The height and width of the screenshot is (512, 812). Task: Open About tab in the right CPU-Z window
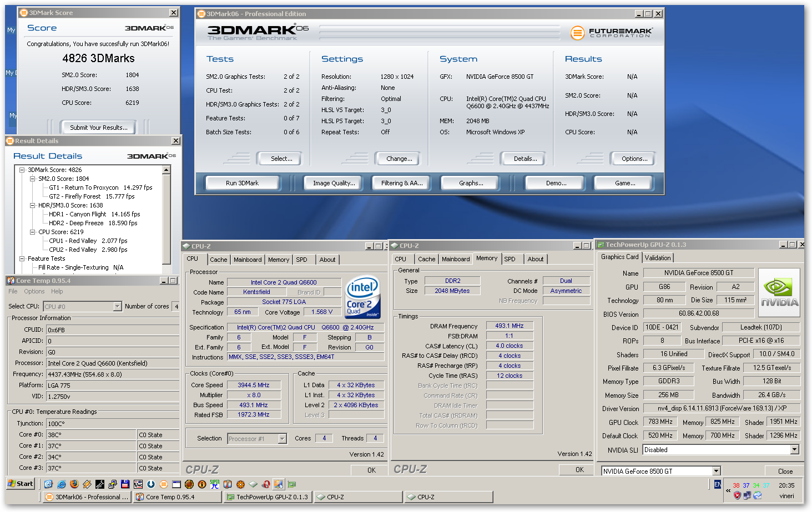(x=536, y=259)
